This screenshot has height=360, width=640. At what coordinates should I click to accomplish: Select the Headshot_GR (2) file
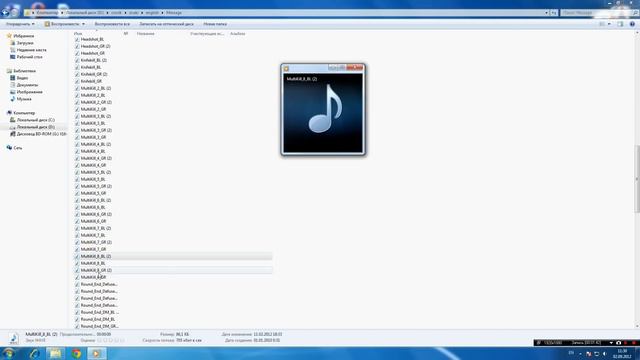pos(96,46)
